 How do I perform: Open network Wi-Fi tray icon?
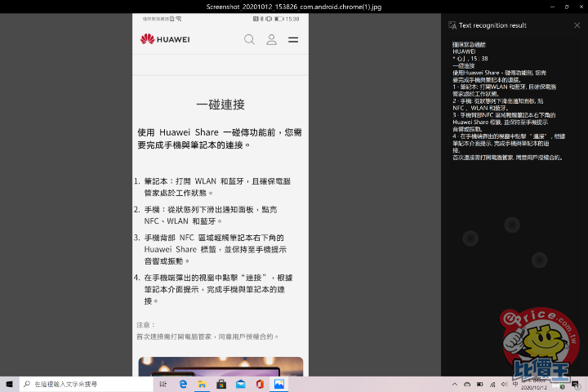click(492, 384)
